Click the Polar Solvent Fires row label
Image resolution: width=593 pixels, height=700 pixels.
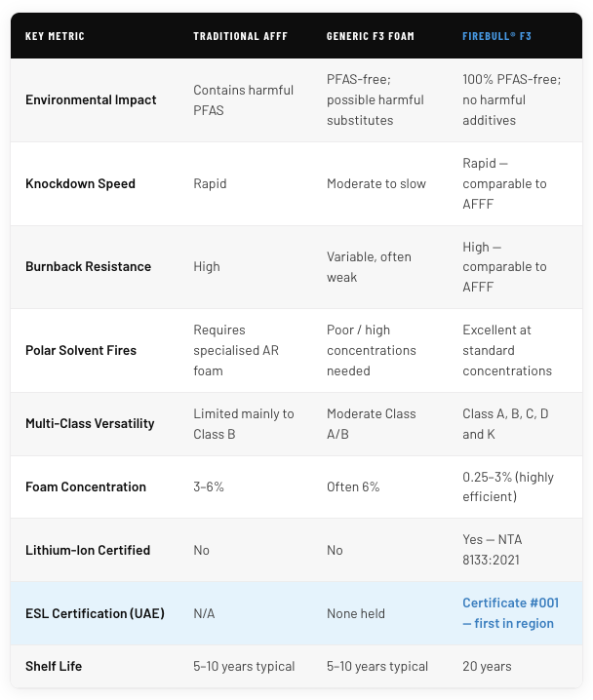(x=81, y=350)
